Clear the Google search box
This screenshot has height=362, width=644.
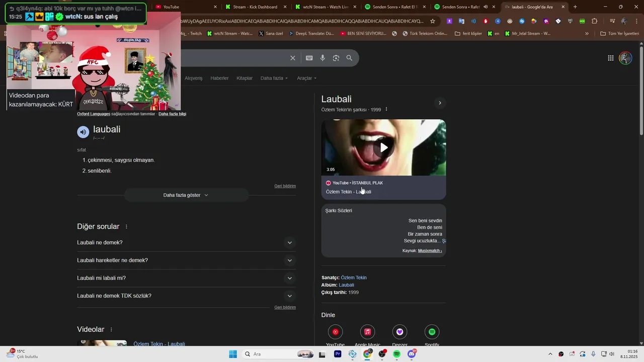293,58
